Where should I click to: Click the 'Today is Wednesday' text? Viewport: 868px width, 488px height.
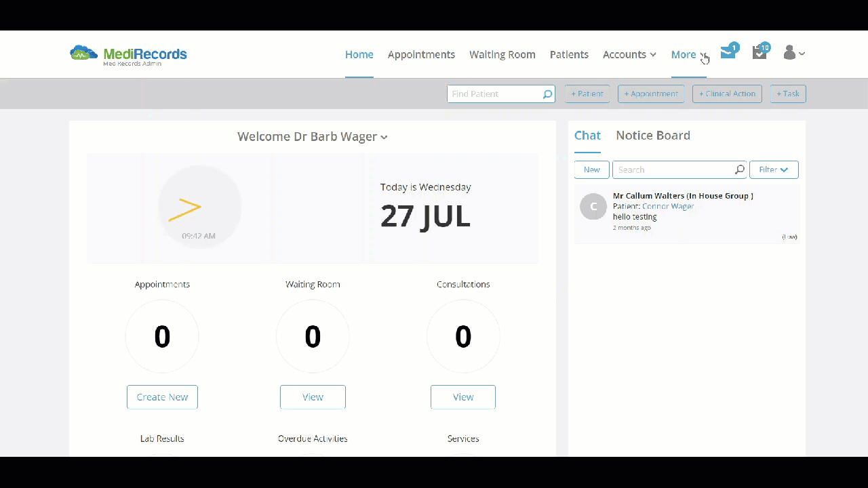(425, 187)
